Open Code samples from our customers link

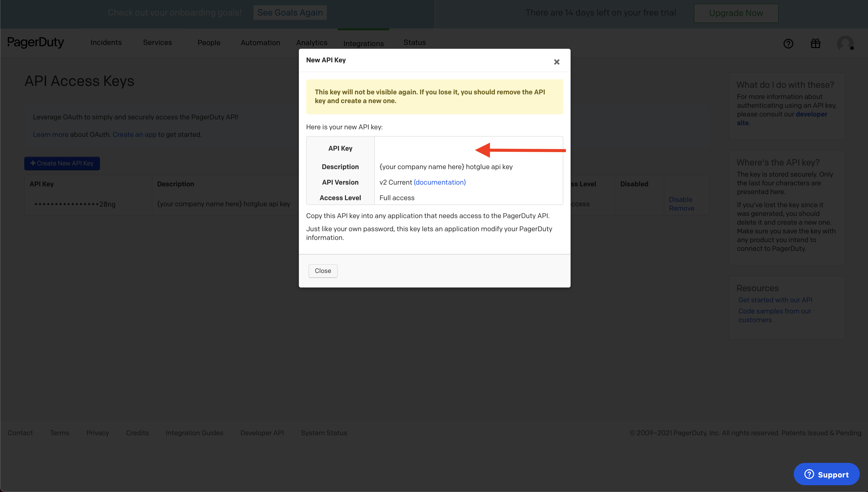coord(774,315)
